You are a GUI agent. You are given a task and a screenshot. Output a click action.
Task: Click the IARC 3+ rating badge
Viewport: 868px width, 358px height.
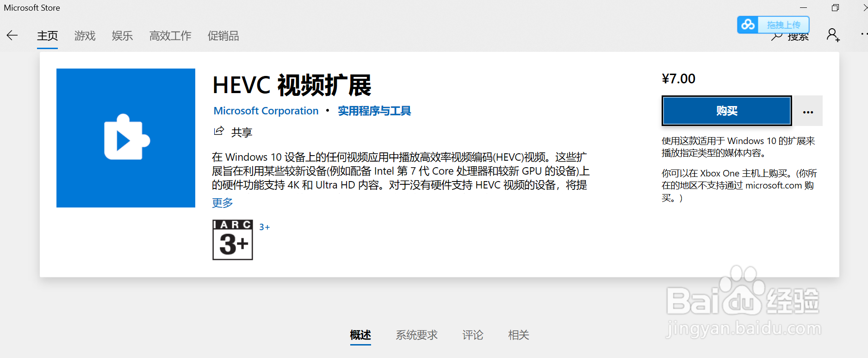coord(233,240)
